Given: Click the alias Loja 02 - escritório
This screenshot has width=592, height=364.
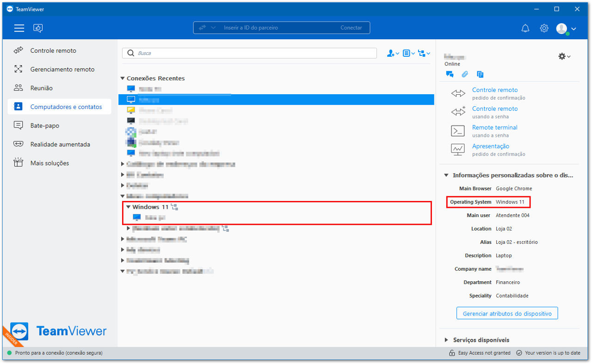Looking at the screenshot, I should pyautogui.click(x=517, y=242).
